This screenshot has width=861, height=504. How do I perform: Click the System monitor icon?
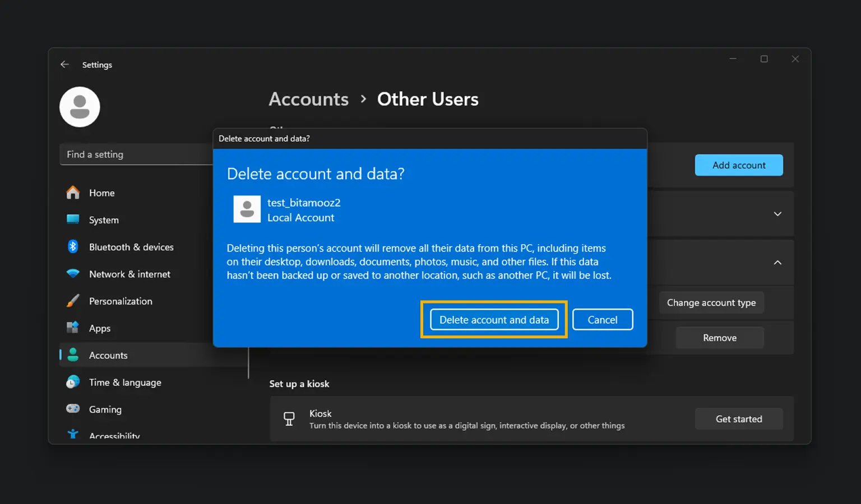(x=73, y=220)
